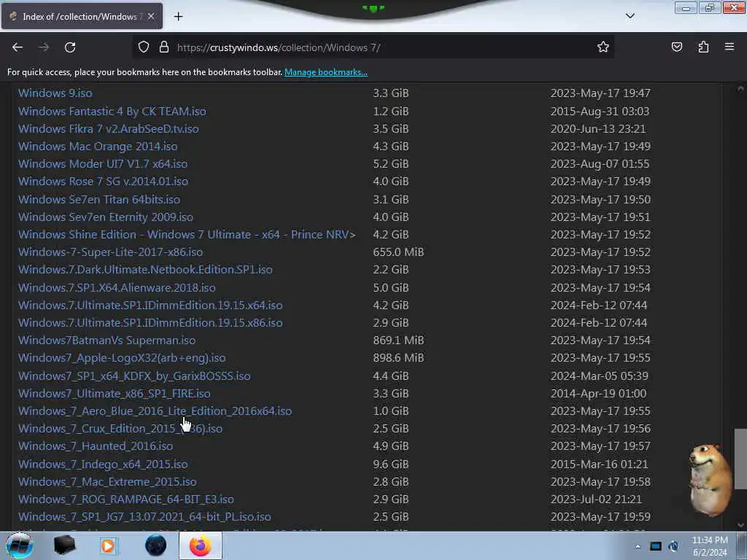Switch to Firefox in the taskbar
This screenshot has width=747, height=560.
pyautogui.click(x=201, y=545)
